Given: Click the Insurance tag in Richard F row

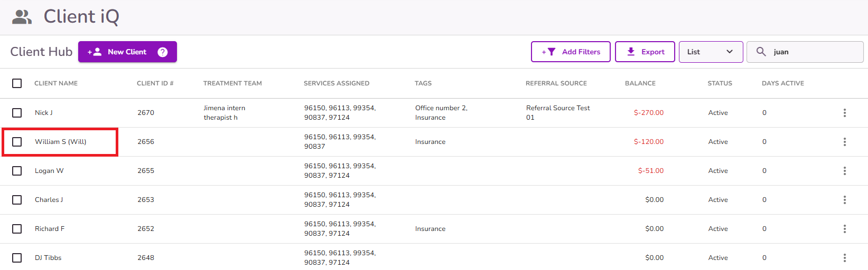Looking at the screenshot, I should tap(430, 229).
